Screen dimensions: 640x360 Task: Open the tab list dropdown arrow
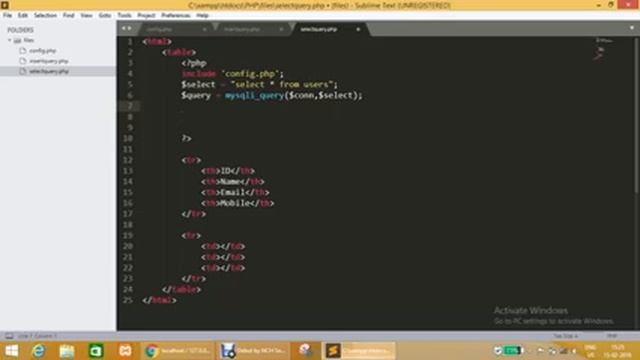(632, 28)
